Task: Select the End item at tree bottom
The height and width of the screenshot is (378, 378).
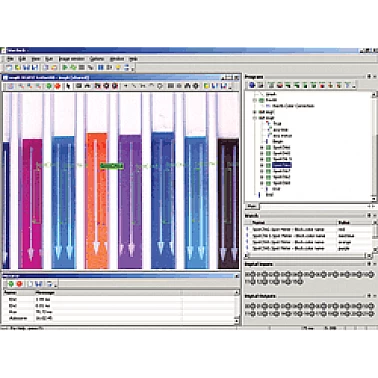Action: click(x=269, y=195)
